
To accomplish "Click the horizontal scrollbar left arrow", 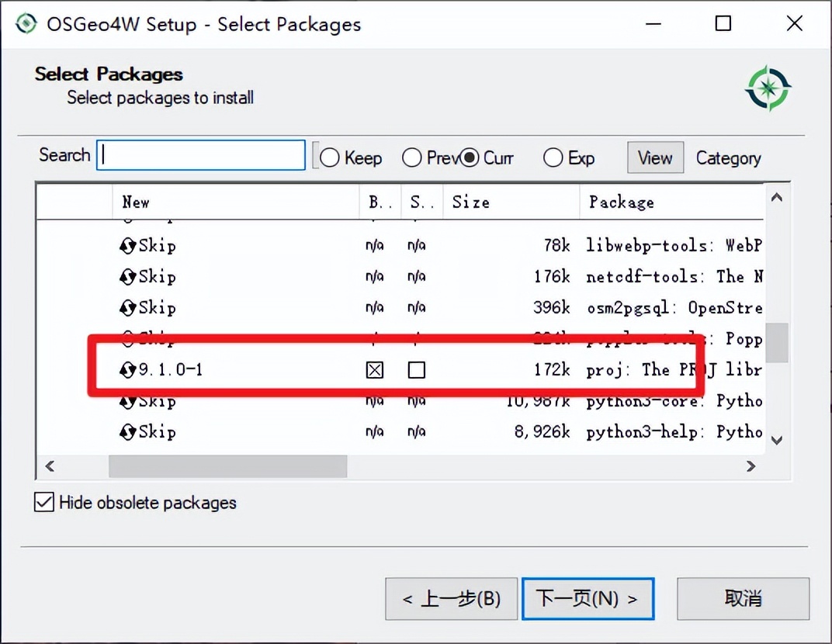I will pyautogui.click(x=50, y=466).
